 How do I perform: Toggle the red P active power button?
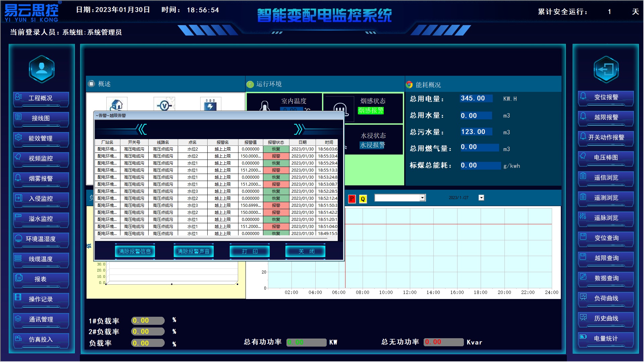(x=352, y=199)
